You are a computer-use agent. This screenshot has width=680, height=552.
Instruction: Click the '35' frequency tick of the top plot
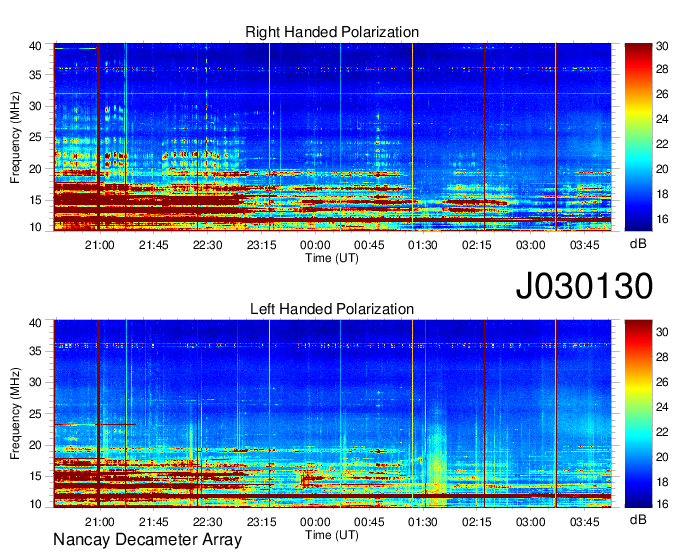point(36,75)
